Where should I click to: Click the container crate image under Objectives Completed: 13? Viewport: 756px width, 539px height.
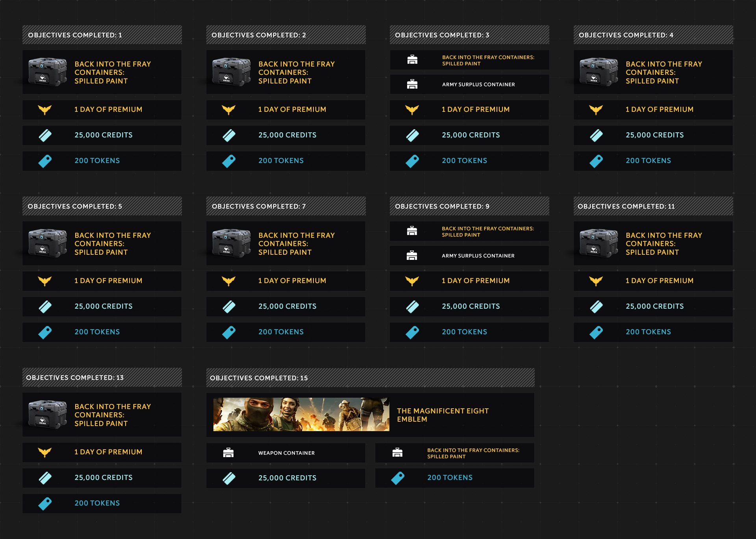pyautogui.click(x=48, y=415)
